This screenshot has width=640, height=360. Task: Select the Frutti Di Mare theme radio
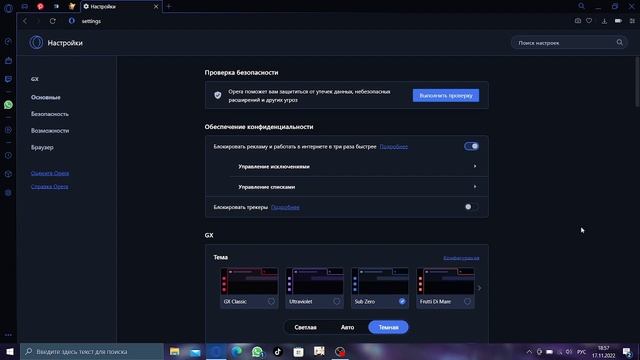(467, 301)
